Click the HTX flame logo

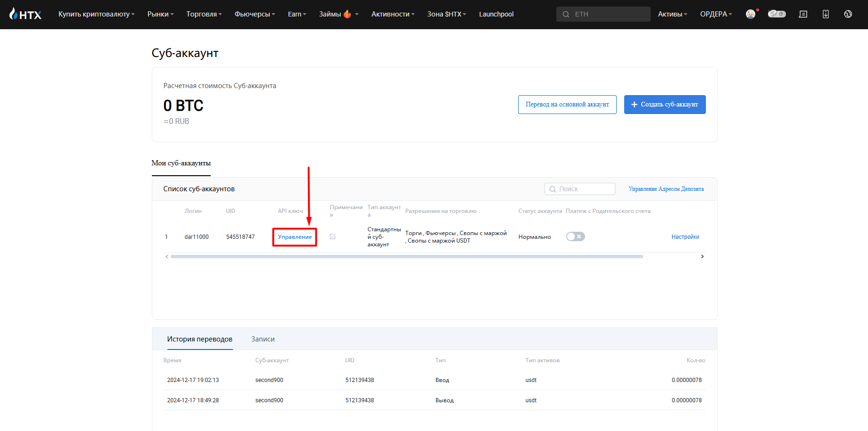[25, 14]
